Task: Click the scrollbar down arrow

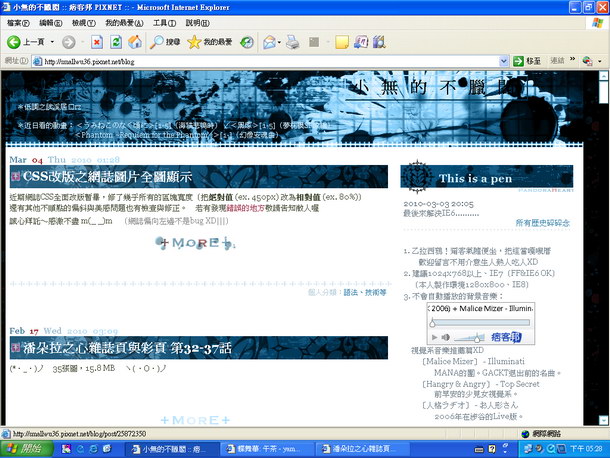Action: coord(603,420)
